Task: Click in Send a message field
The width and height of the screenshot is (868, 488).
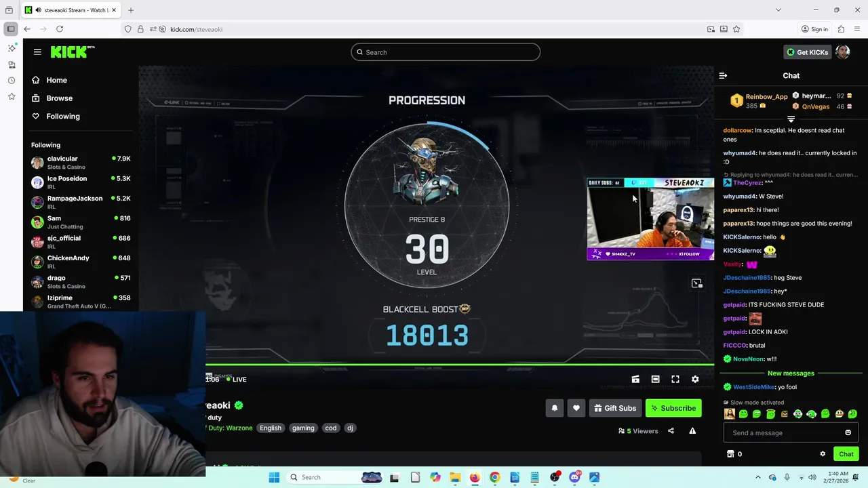Action: point(783,432)
